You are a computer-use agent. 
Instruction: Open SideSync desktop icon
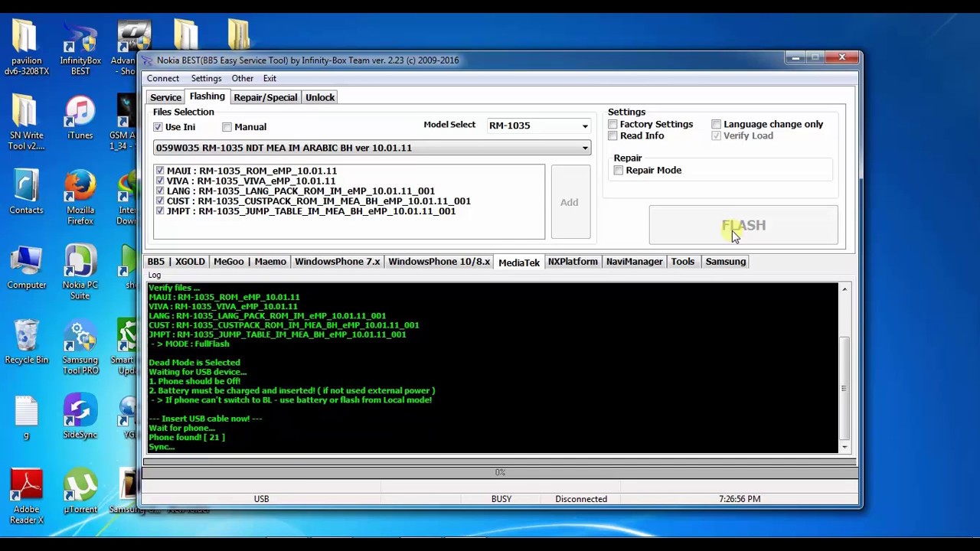[x=80, y=417]
